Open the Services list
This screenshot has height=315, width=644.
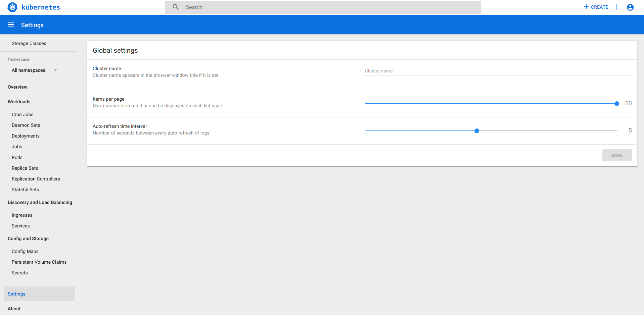(21, 226)
